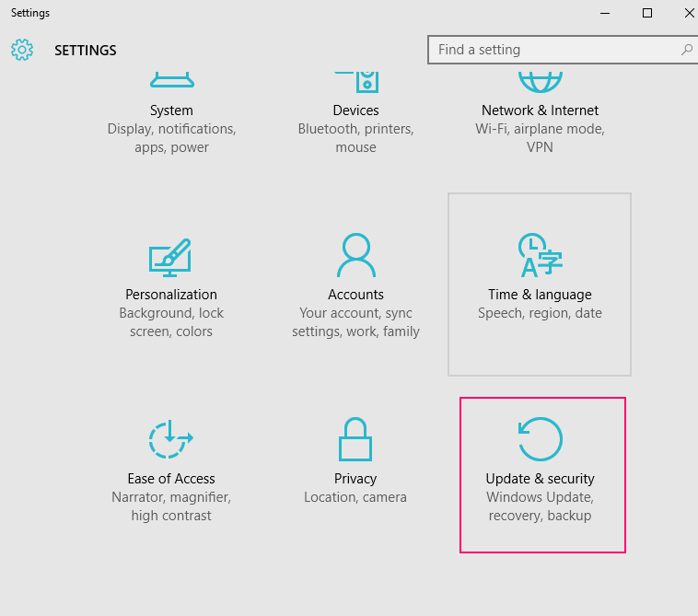Open System settings laptop icon

(x=172, y=80)
